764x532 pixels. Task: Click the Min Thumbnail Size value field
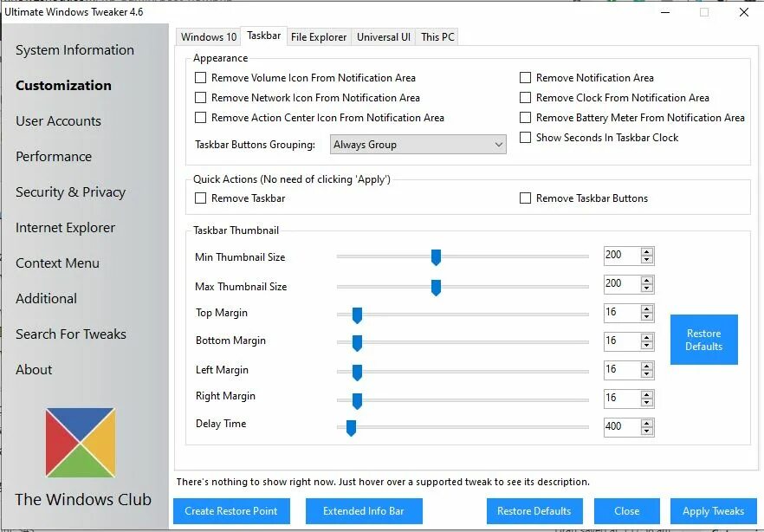pos(622,256)
